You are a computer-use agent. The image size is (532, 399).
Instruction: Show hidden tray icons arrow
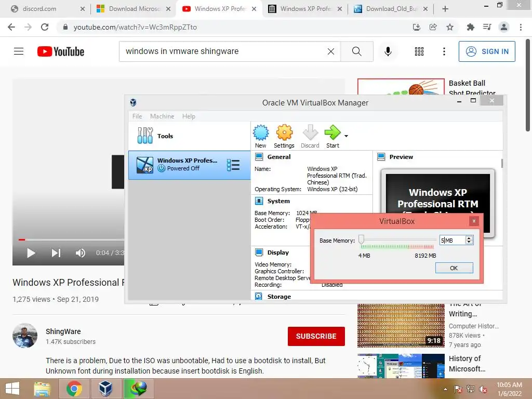tap(445, 389)
